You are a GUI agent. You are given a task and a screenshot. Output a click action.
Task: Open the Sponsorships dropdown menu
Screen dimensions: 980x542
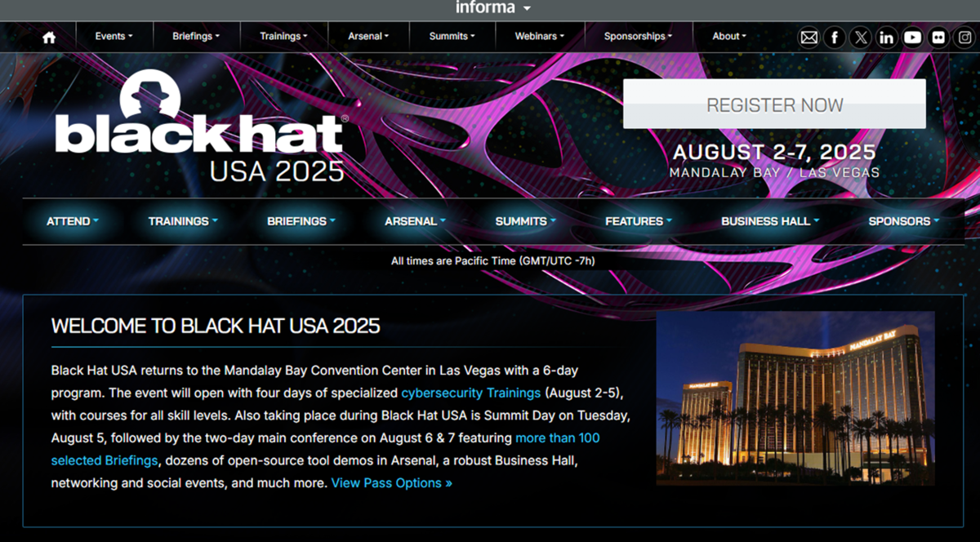click(638, 36)
